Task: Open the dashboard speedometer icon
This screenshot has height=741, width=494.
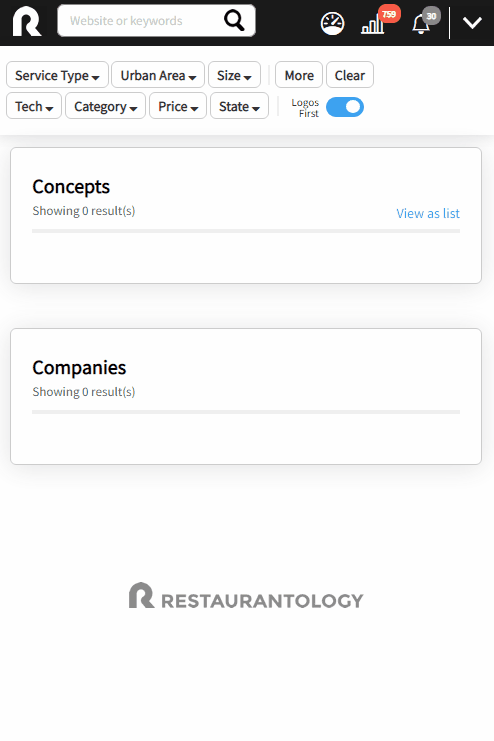Action: pyautogui.click(x=332, y=24)
